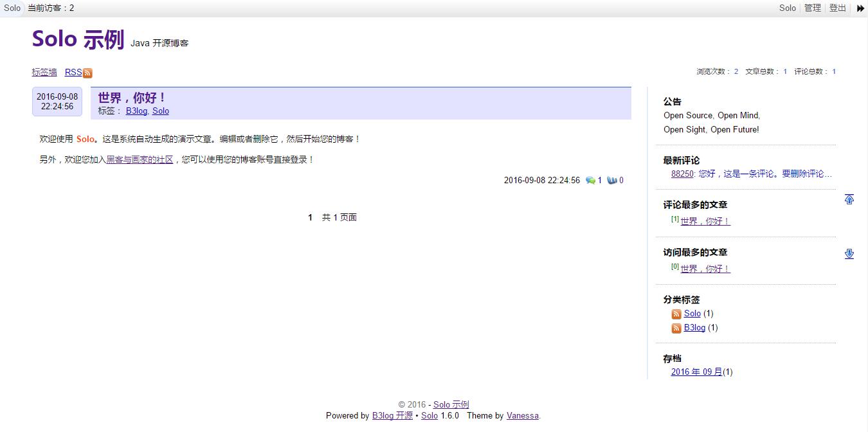Click the RSS feed icon beside RSS link

coord(87,73)
